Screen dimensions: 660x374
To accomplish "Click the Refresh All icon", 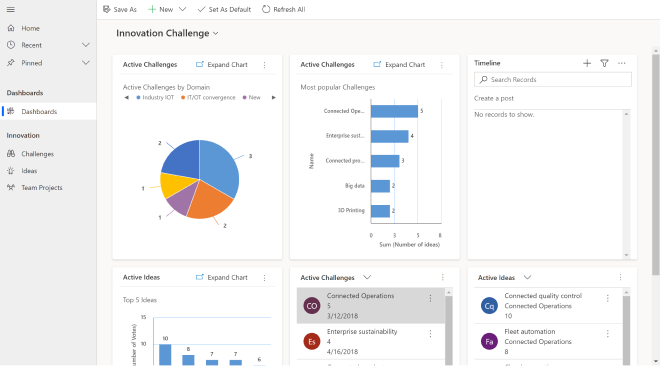I will (266, 9).
